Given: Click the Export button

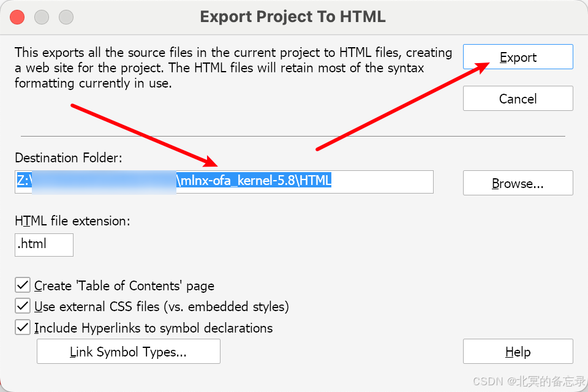Looking at the screenshot, I should (x=518, y=57).
